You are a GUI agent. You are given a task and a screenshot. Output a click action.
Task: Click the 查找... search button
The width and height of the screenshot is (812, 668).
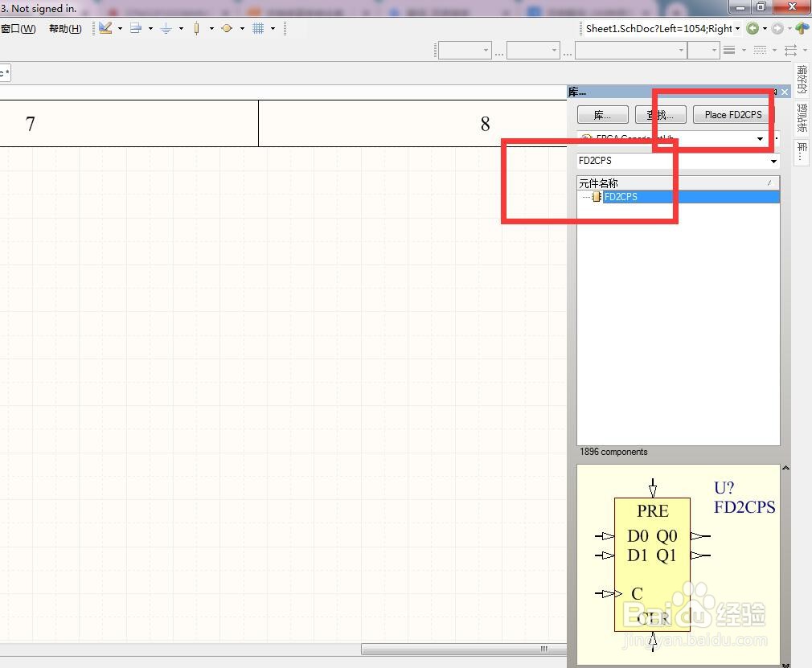[x=661, y=115]
